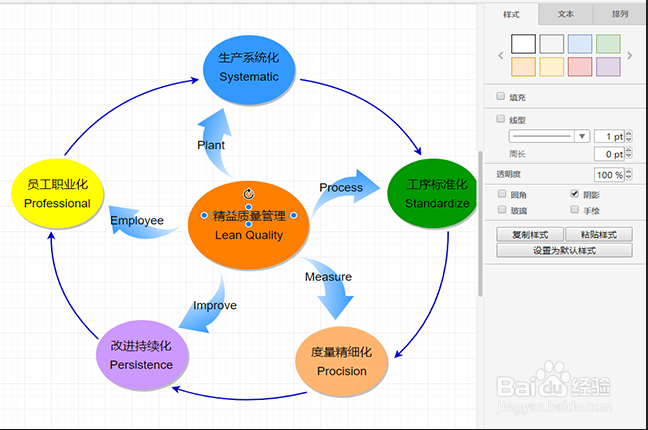Enable the 线型 line checkbox

coord(500,119)
